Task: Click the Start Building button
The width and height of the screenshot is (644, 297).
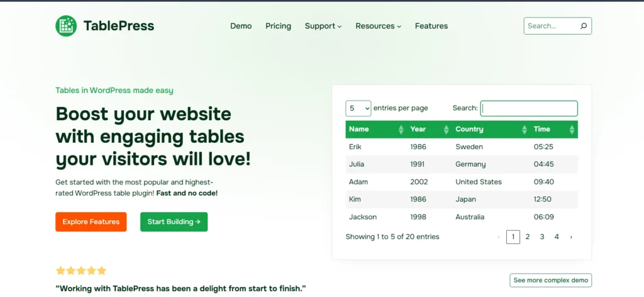Action: tap(174, 222)
